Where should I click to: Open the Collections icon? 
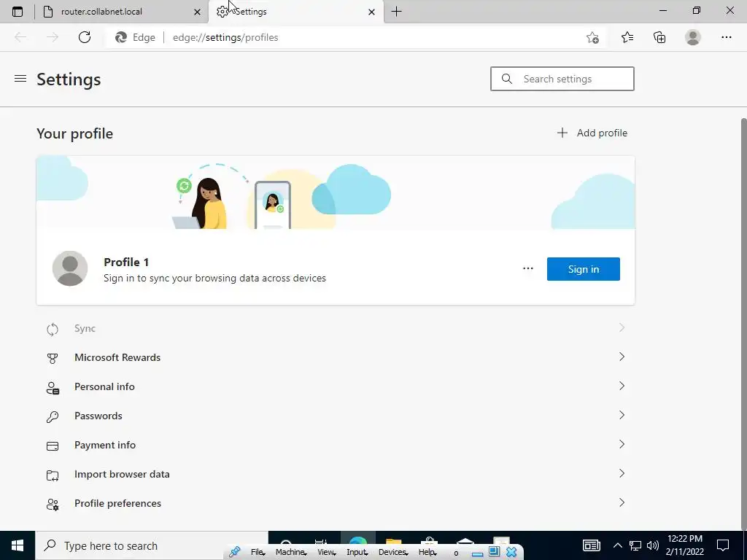(659, 37)
